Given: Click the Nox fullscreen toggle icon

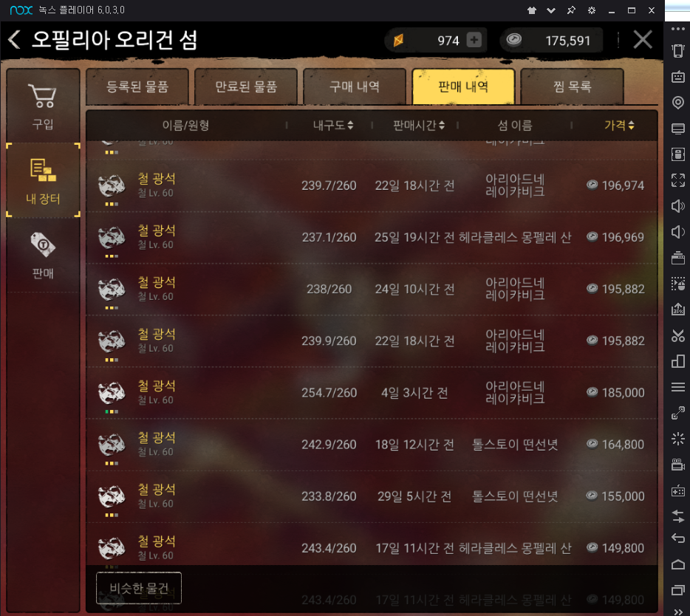Looking at the screenshot, I should click(x=677, y=179).
